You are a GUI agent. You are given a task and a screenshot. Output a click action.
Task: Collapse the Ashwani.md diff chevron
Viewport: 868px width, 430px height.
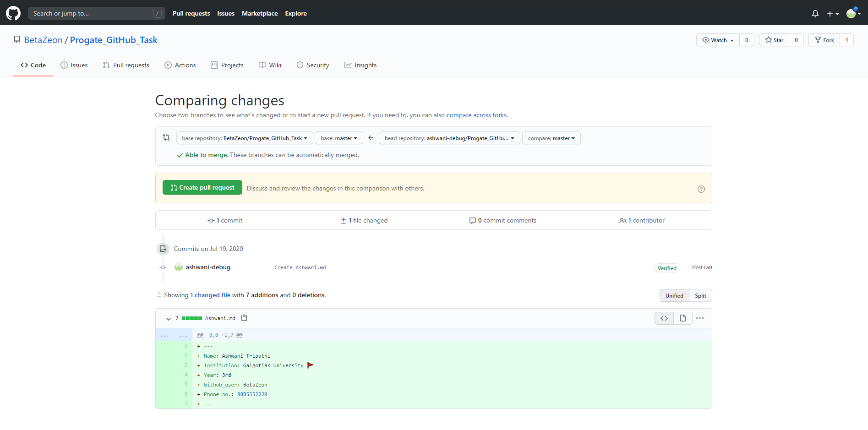[x=169, y=319]
